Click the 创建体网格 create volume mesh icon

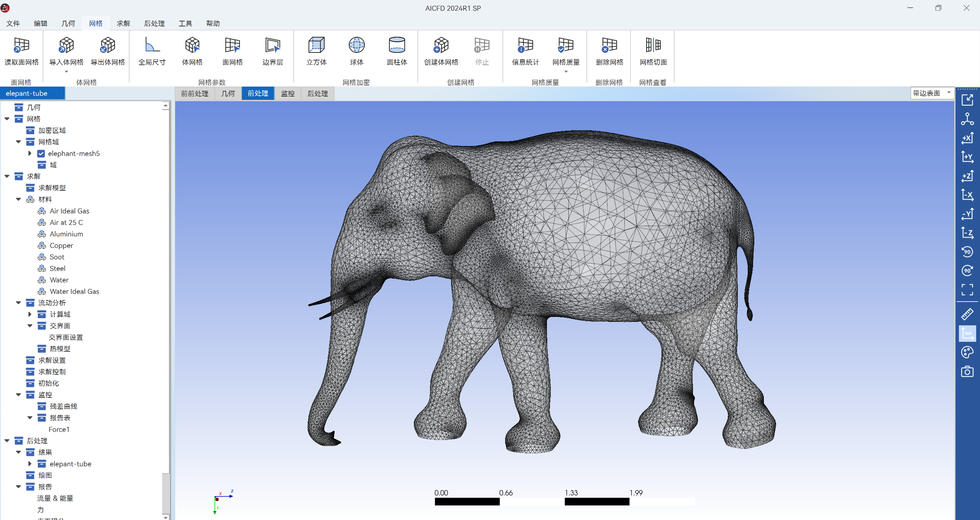pyautogui.click(x=441, y=45)
